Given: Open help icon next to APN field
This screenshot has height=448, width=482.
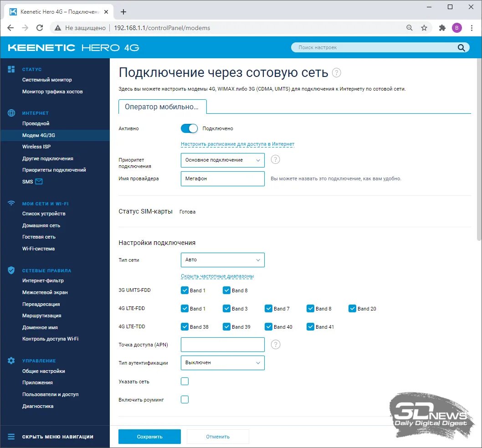Looking at the screenshot, I should [x=276, y=345].
